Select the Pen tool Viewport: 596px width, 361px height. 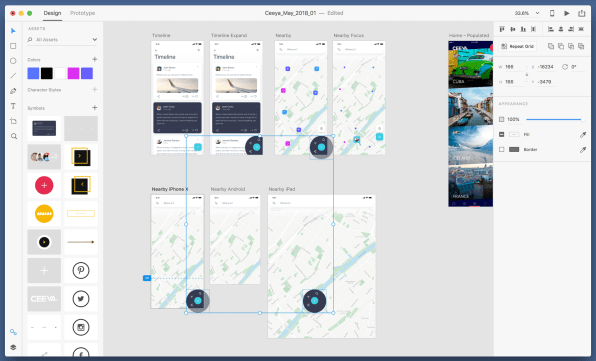(x=13, y=91)
